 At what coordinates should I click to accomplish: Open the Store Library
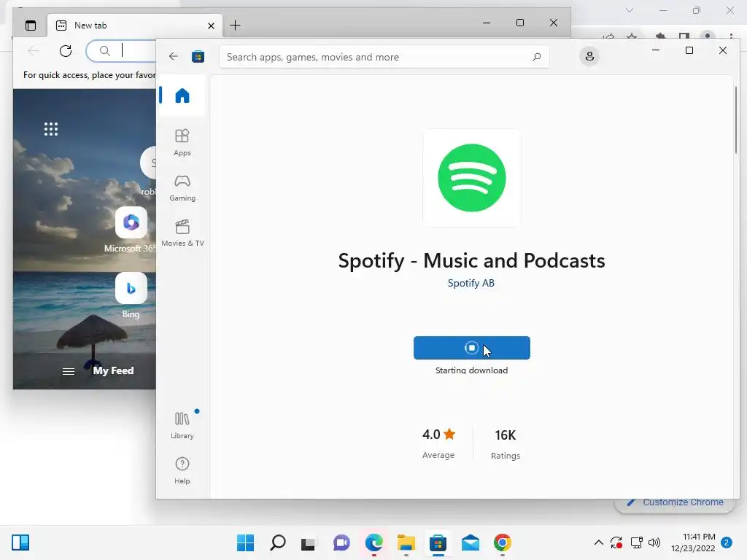pos(182,425)
